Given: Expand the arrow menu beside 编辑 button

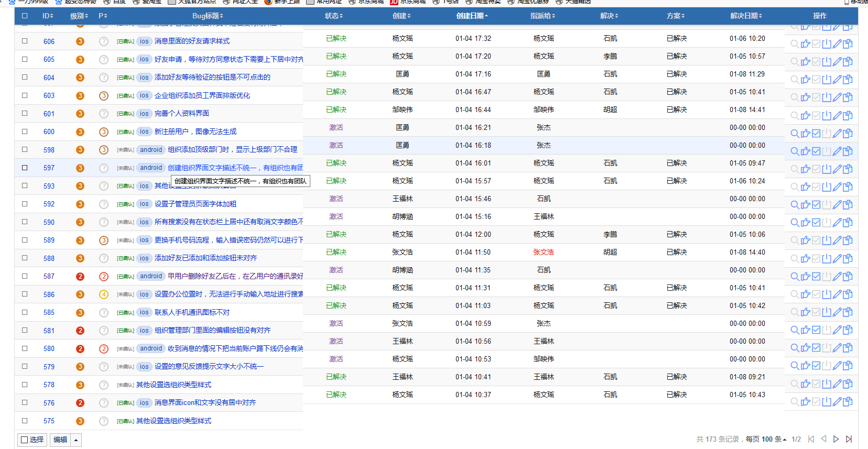Looking at the screenshot, I should point(76,440).
